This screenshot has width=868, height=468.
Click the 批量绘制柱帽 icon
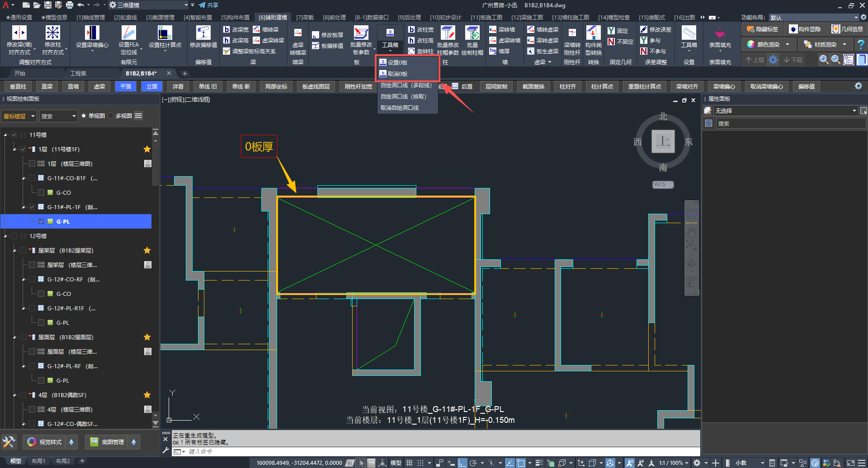click(x=472, y=33)
